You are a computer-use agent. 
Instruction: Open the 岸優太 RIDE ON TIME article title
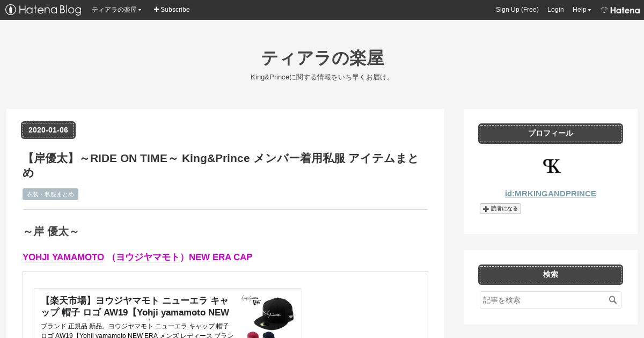click(x=221, y=165)
